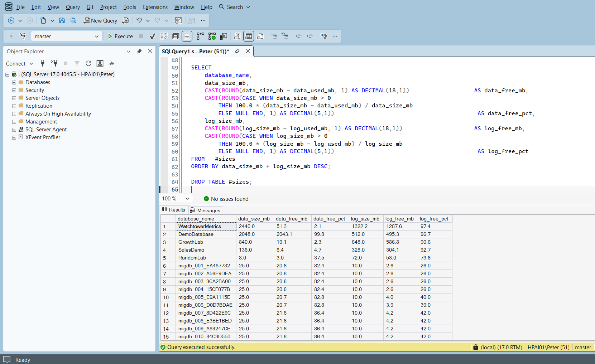Open the Tools menu
Viewport: 595px width, 364px height.
[x=130, y=7]
